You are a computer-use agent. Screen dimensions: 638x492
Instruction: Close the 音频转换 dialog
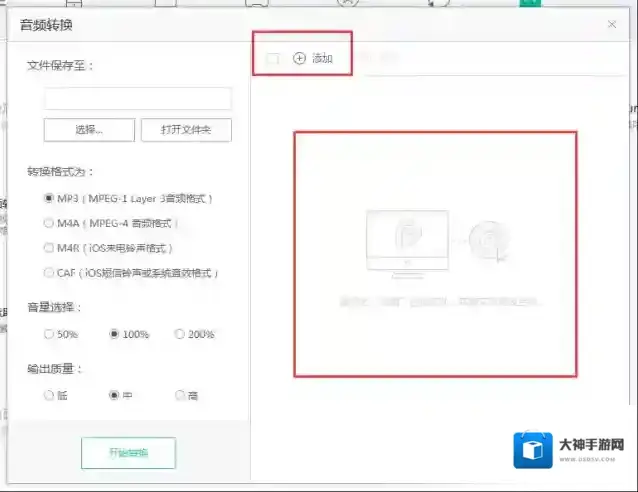pos(612,24)
